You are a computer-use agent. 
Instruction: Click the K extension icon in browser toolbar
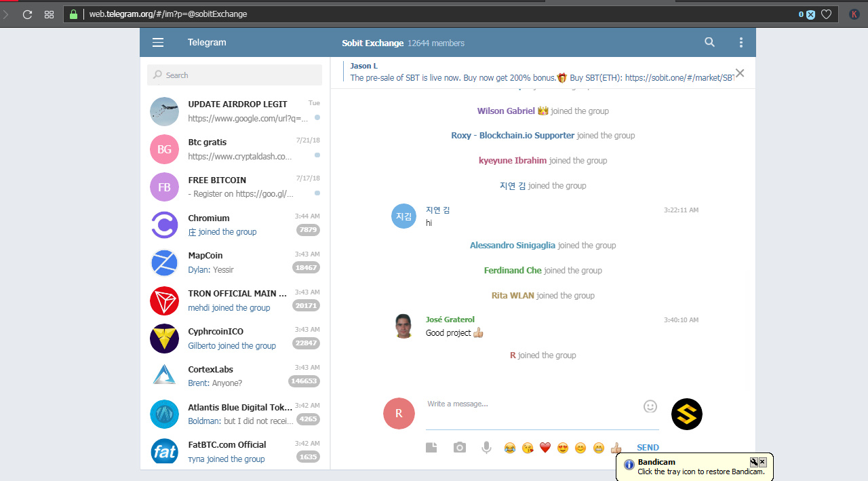pyautogui.click(x=854, y=14)
